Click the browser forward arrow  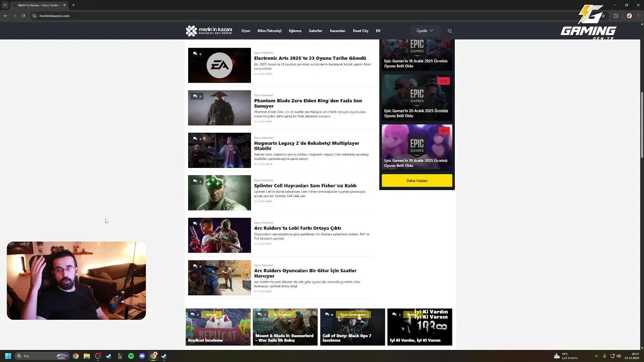tap(14, 16)
